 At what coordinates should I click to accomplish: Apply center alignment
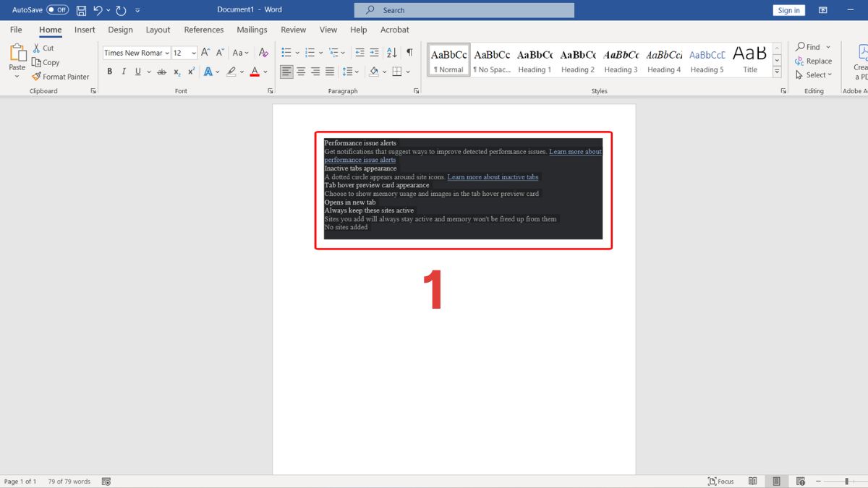(x=300, y=72)
